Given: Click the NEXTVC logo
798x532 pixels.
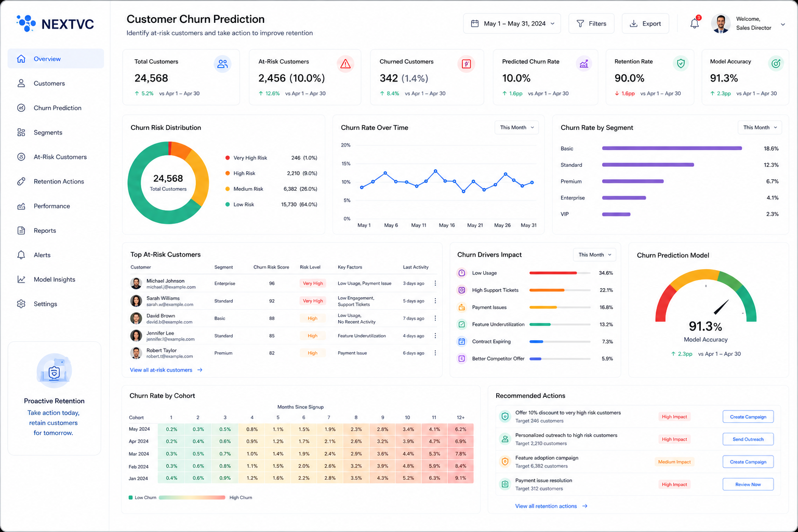Looking at the screenshot, I should click(55, 24).
